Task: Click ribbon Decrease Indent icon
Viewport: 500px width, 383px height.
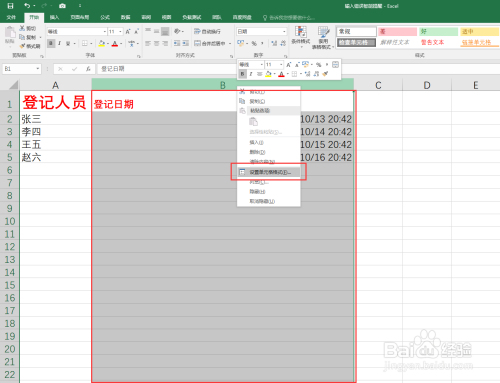Action: 177,43
